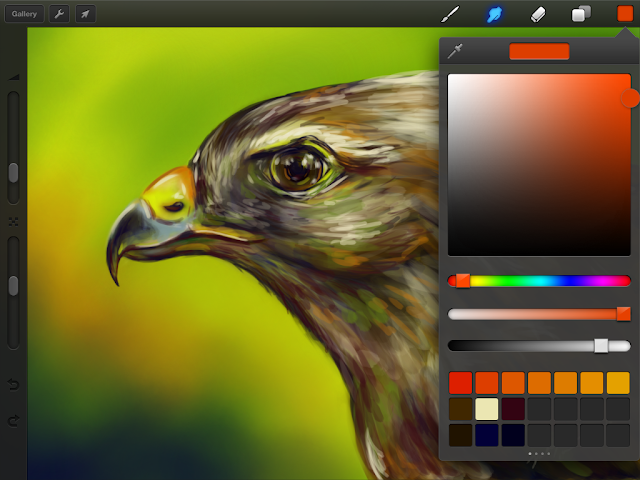Click the round color picker handle
The height and width of the screenshot is (480, 640).
(x=630, y=98)
